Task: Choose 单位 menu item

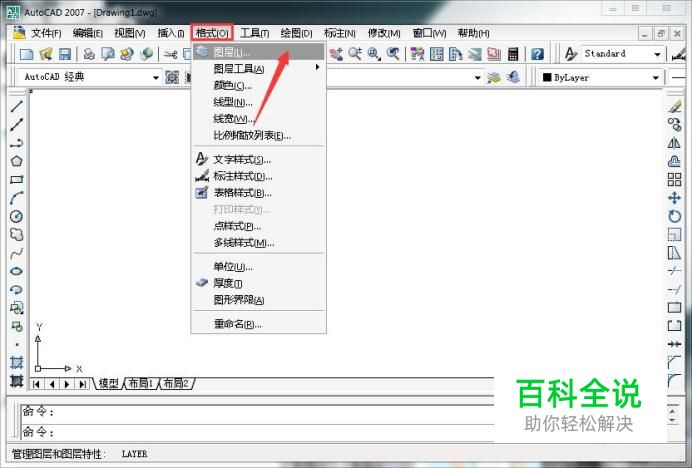Action: tap(259, 267)
